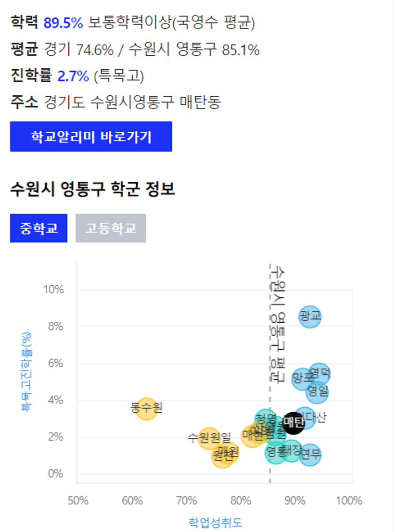The width and height of the screenshot is (398, 532).
Task: Click the 89.5% 학력 value
Action: [63, 23]
